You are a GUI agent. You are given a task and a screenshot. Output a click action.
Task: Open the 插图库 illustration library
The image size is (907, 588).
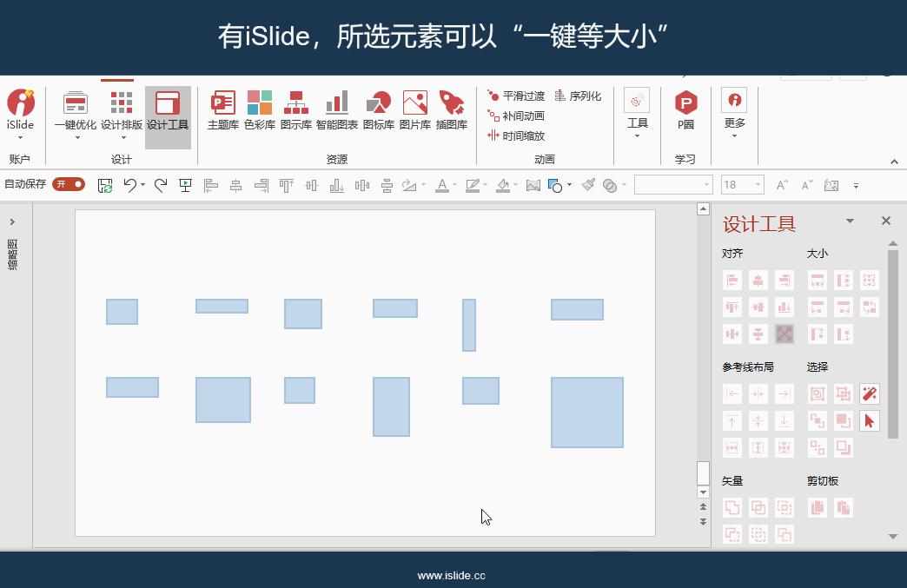pos(451,109)
